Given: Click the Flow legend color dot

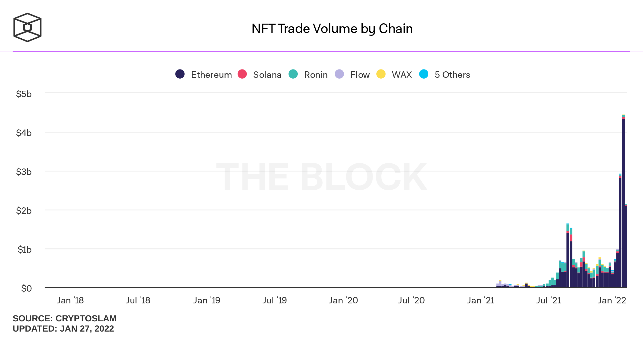Looking at the screenshot, I should pos(339,74).
